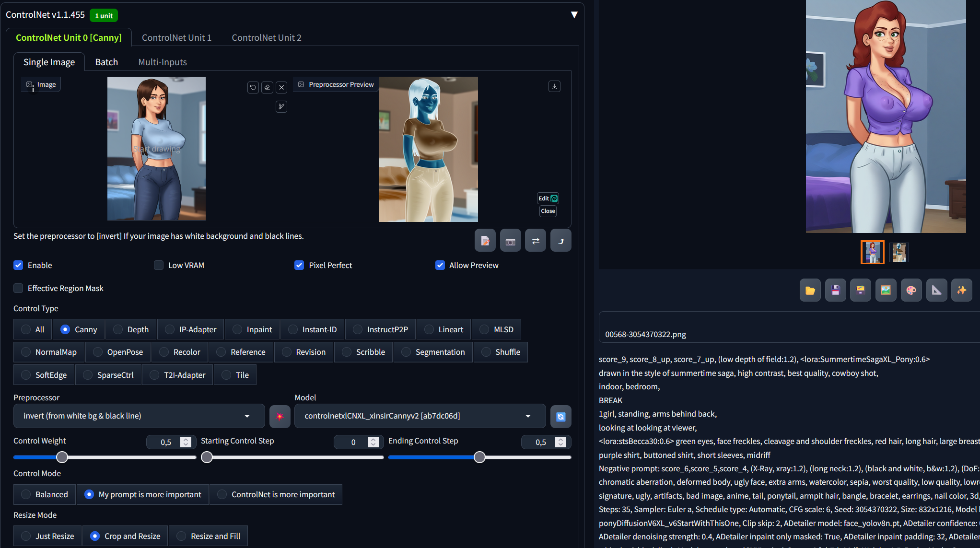Click the undo icon above input image
This screenshot has height=548, width=980.
(x=253, y=87)
